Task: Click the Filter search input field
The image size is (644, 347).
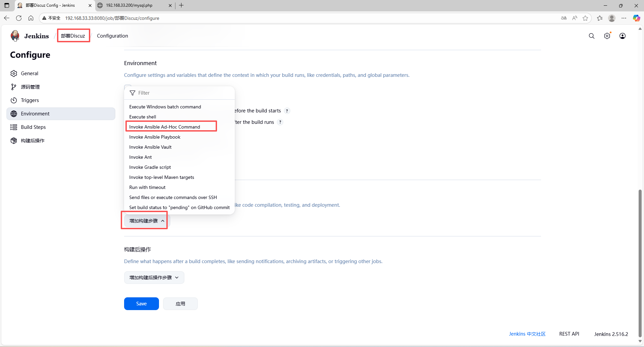Action: pyautogui.click(x=179, y=93)
